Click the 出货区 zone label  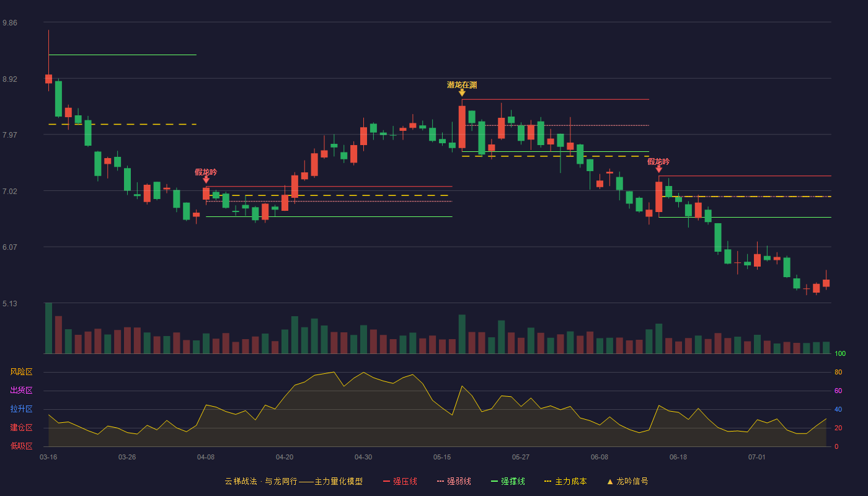21,391
